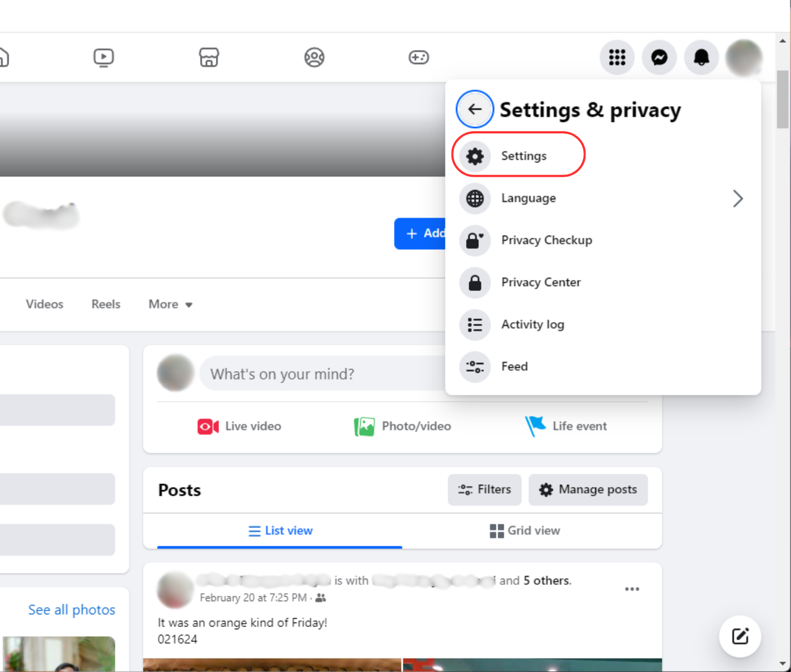Click the blue Add button on the profile
The height and width of the screenshot is (672, 791).
coord(420,233)
